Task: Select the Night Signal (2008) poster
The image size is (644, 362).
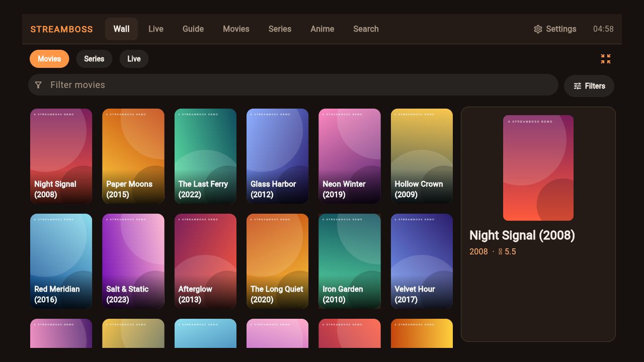Action: (x=61, y=156)
